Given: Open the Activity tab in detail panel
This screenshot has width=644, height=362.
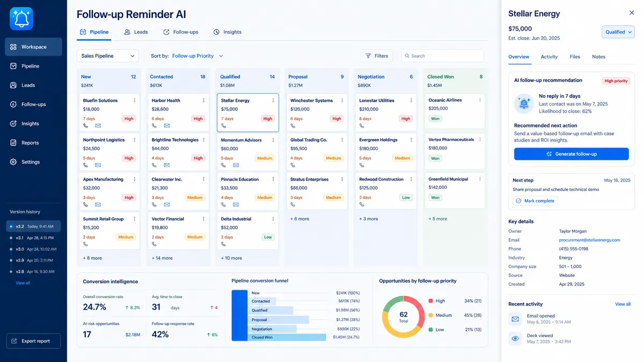Looking at the screenshot, I should (x=549, y=57).
